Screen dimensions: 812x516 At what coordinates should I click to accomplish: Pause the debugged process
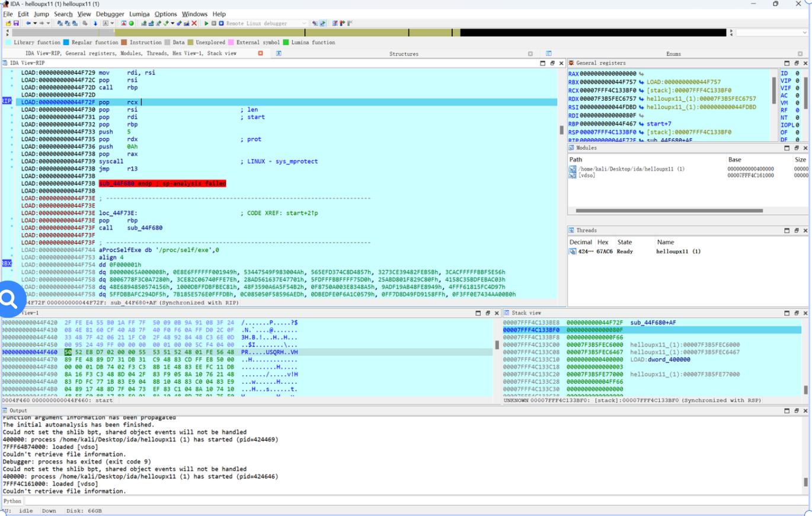[x=213, y=23]
